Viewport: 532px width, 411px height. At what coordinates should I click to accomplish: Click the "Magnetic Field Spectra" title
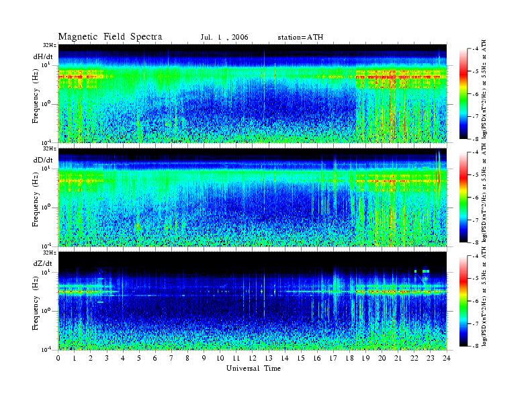[110, 37]
